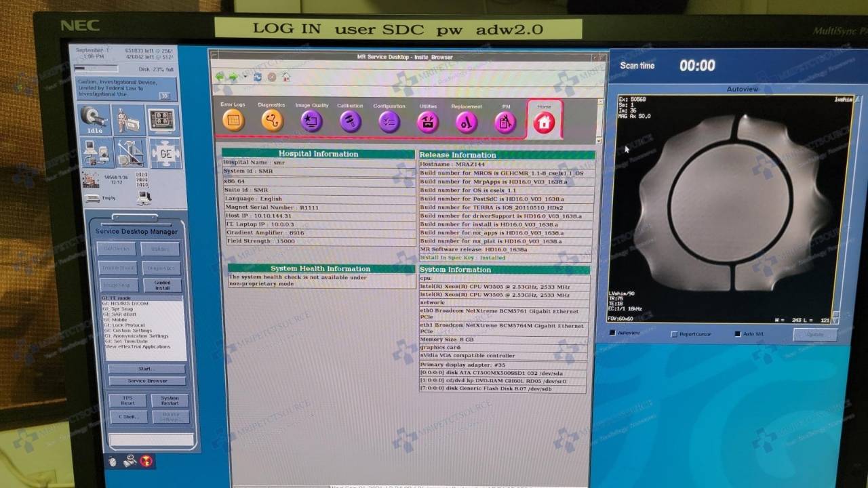Select 'GI: Anonymization Settings' list entry
The width and height of the screenshot is (868, 488).
coord(136,336)
